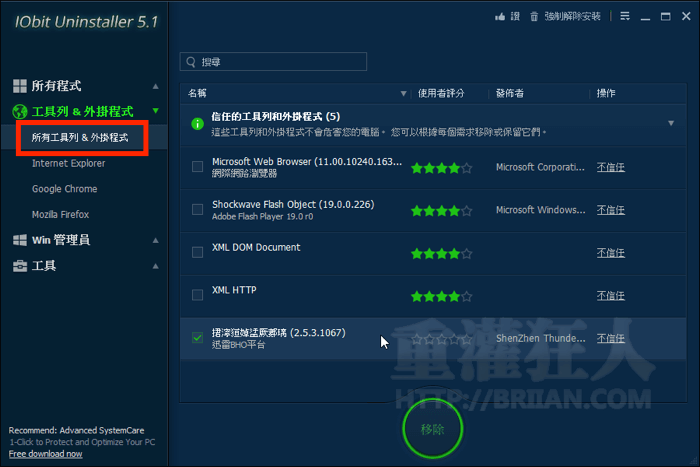
Task: Collapse the 工具列 & 外掛程式 sidebar section
Action: point(155,111)
